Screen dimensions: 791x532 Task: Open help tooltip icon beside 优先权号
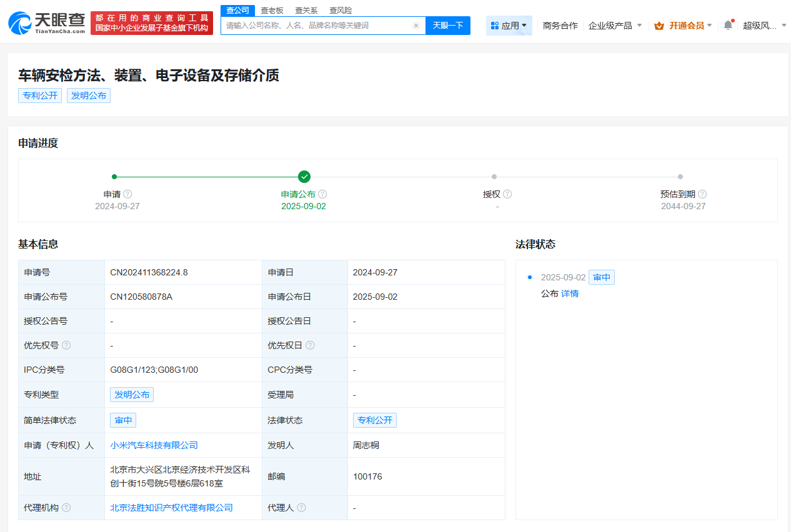click(x=67, y=345)
